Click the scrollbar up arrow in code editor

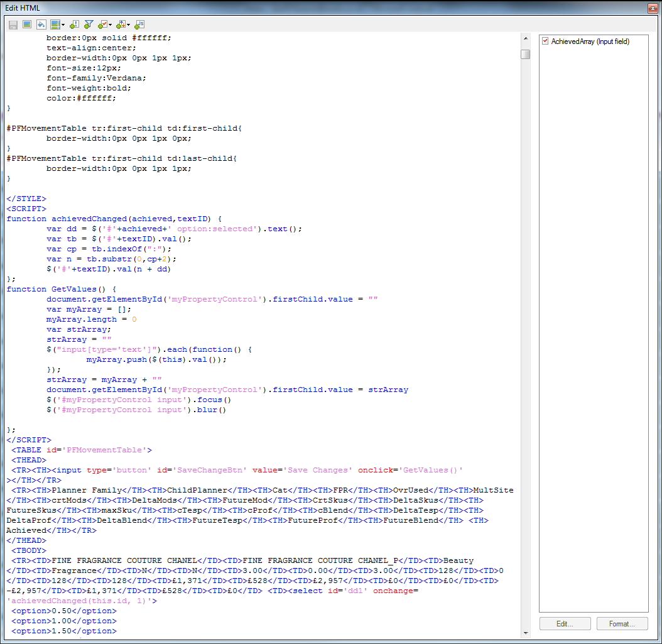coord(526,38)
